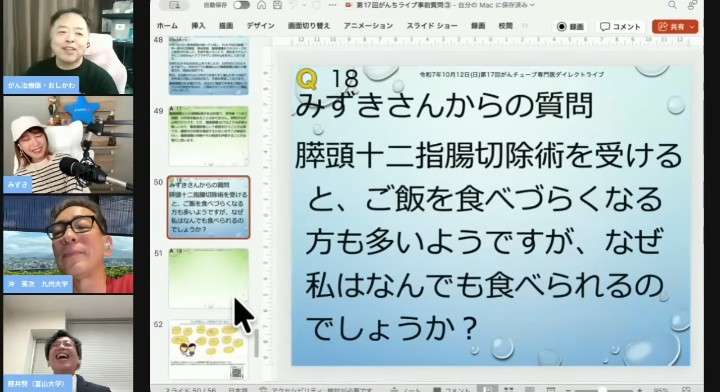This screenshot has height=392, width=720.
Task: Click the yellow Q 18 label on slide
Action: [327, 79]
